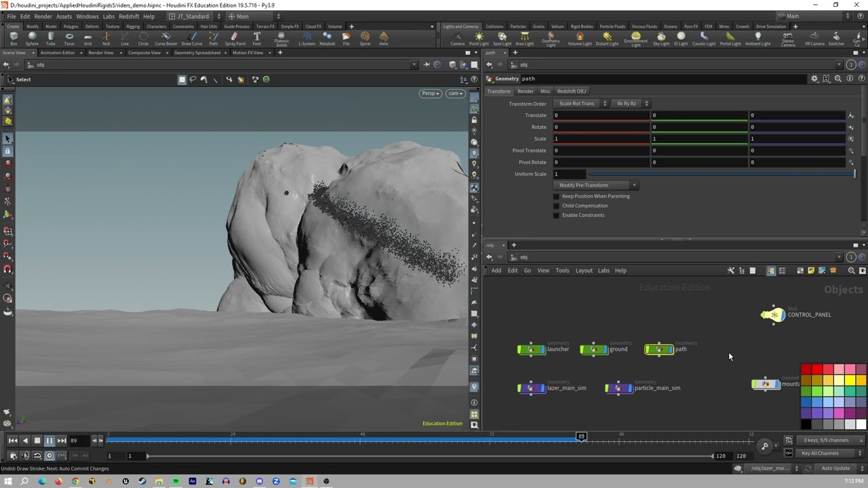Click the Spiral shelf tool
The width and height of the screenshot is (868, 488).
[x=365, y=39]
